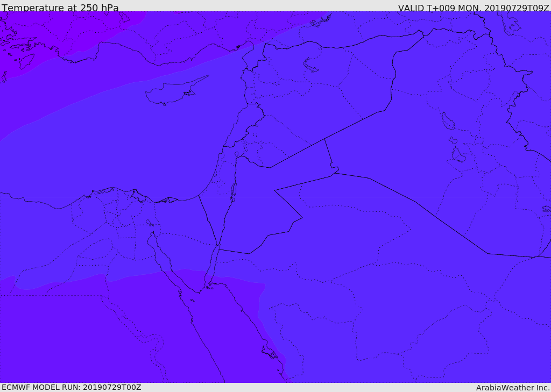Click the "Temperature at 250 hPa" title
The height and width of the screenshot is (392, 551).
[x=60, y=8]
